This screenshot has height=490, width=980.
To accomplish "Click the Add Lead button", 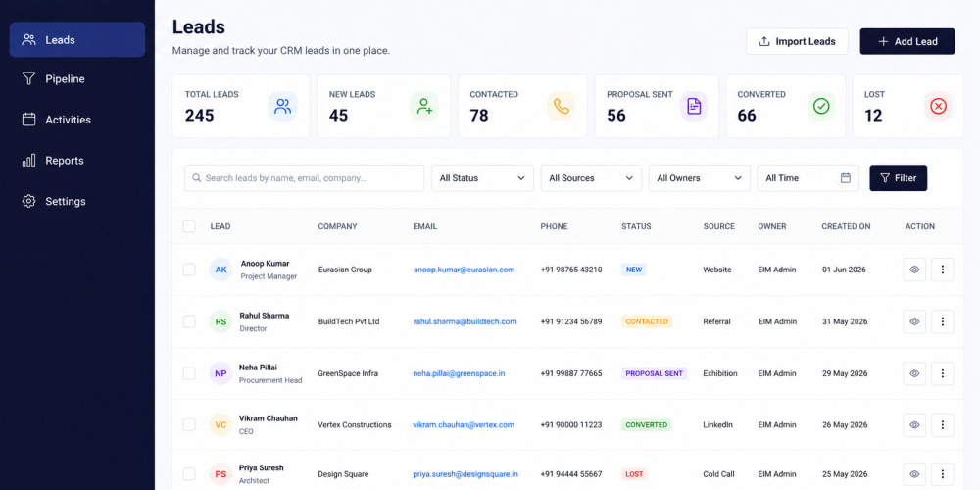I will coord(907,41).
